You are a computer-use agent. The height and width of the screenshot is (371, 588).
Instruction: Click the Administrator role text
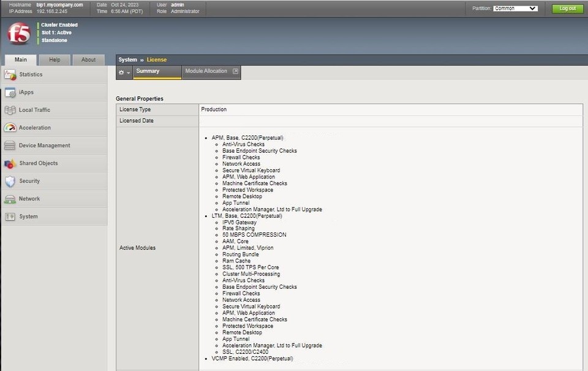185,11
